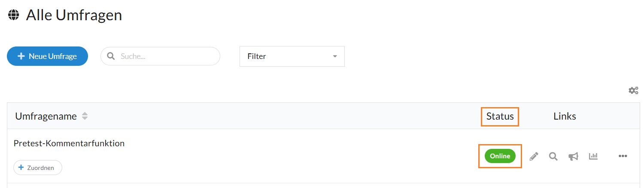Sort by Umfragename using the sort arrows

(x=85, y=116)
